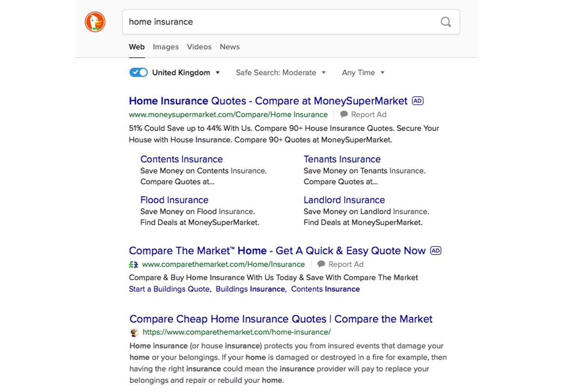Click 'Save Money on Tenants Insurance.' text

(365, 171)
